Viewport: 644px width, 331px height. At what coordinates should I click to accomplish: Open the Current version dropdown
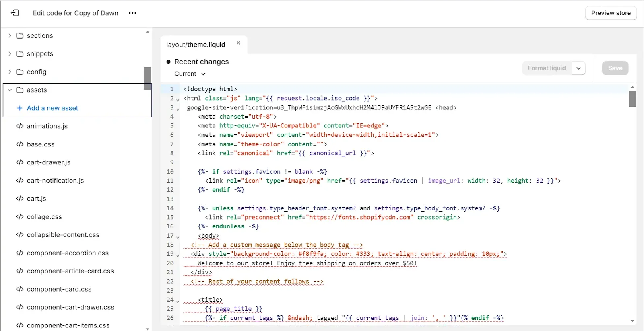tap(190, 74)
